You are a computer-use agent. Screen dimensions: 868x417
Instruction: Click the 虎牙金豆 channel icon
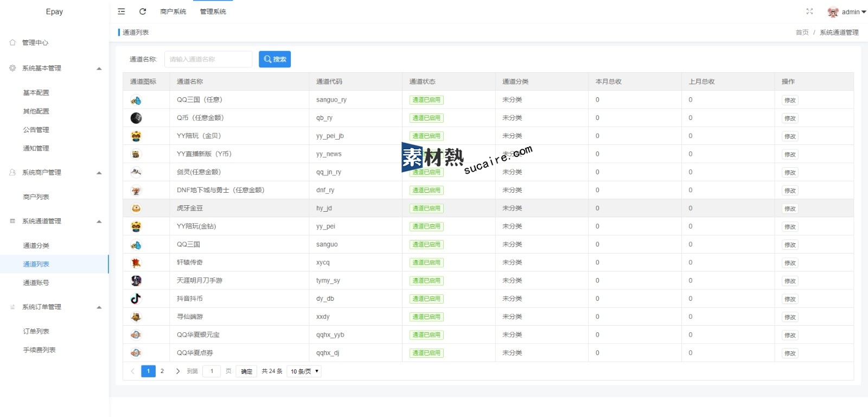(136, 208)
